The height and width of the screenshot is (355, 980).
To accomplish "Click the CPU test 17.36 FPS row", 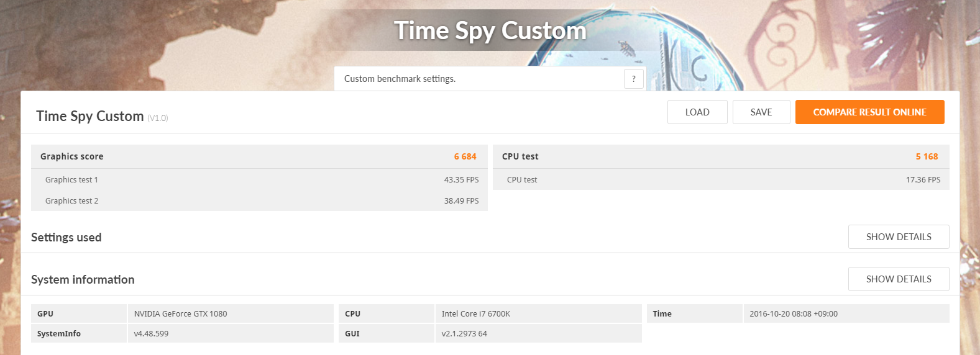I will (721, 179).
